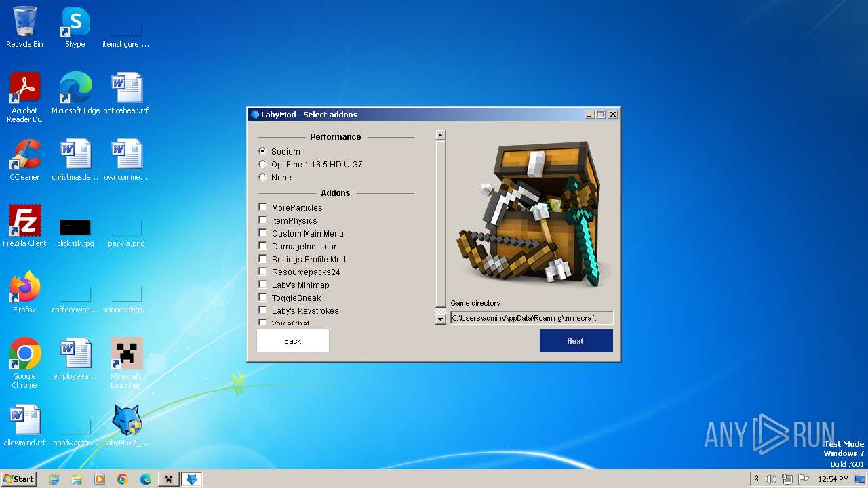Image resolution: width=868 pixels, height=488 pixels.
Task: Click the taskbar clock showing 12:54 PM
Action: 833,479
